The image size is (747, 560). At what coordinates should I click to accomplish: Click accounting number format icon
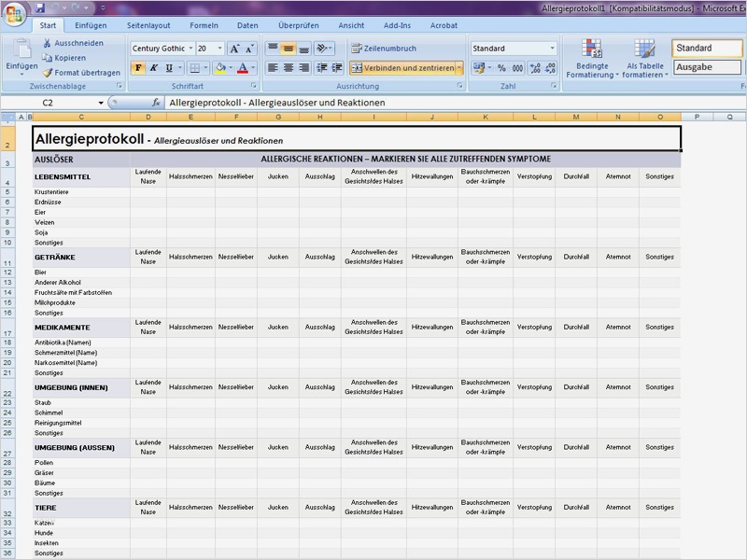pyautogui.click(x=479, y=67)
